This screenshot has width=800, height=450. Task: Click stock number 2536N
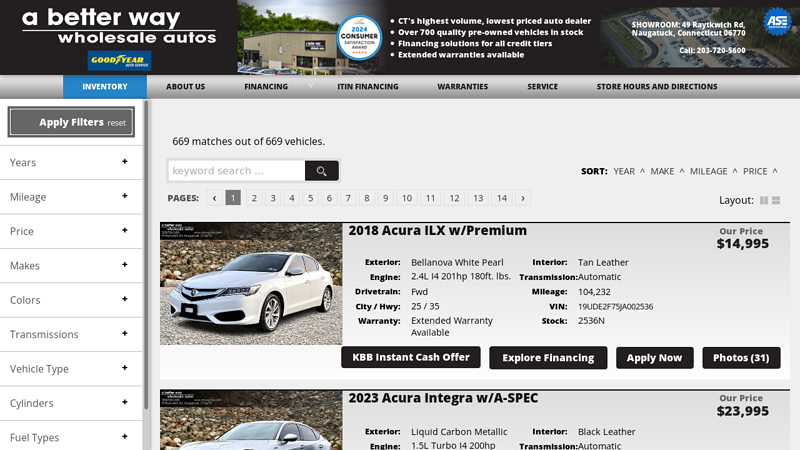(591, 321)
